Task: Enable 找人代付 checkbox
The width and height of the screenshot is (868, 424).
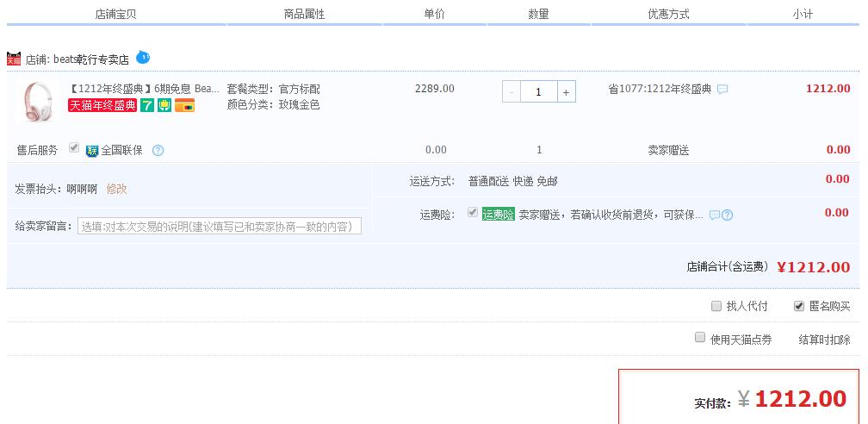Action: click(716, 305)
